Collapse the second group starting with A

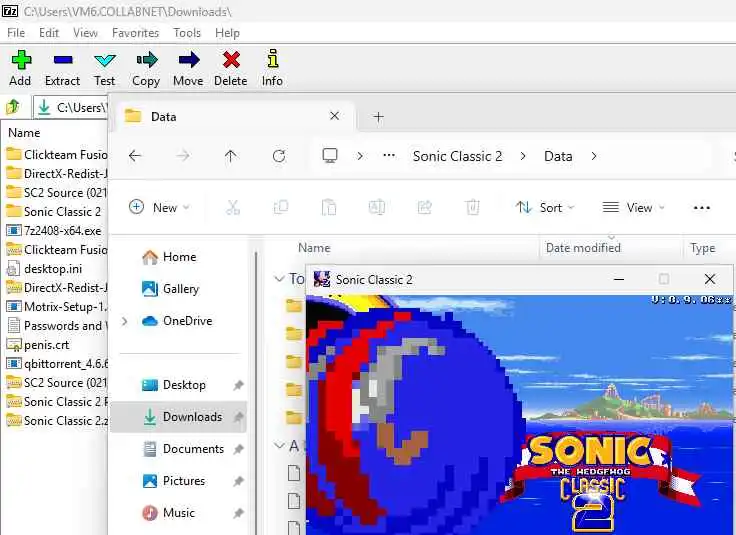[x=279, y=445]
